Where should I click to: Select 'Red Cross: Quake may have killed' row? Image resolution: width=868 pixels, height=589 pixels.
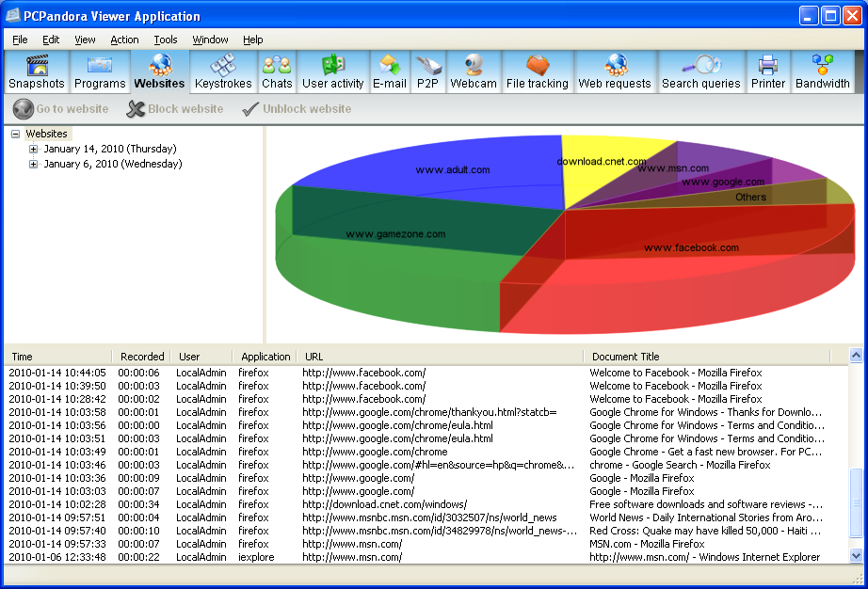(426, 531)
